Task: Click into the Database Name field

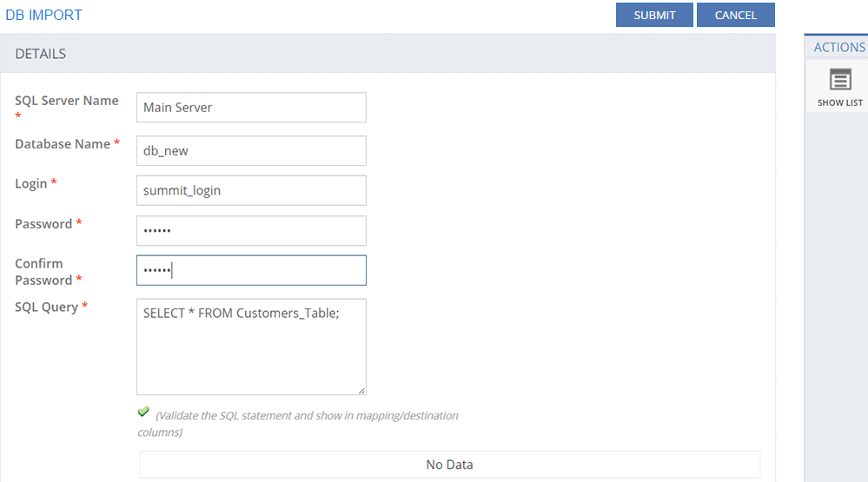Action: click(251, 150)
